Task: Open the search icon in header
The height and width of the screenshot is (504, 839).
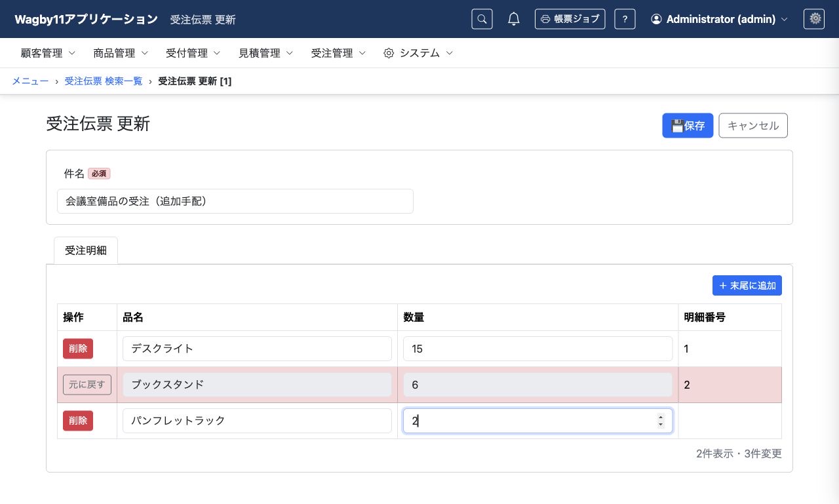Action: (x=482, y=19)
